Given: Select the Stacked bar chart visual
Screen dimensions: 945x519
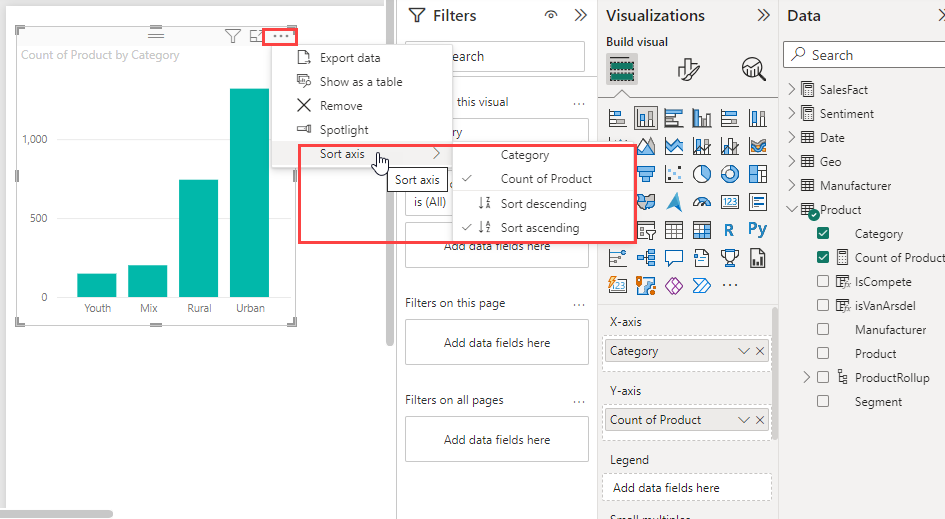Looking at the screenshot, I should pyautogui.click(x=617, y=118).
